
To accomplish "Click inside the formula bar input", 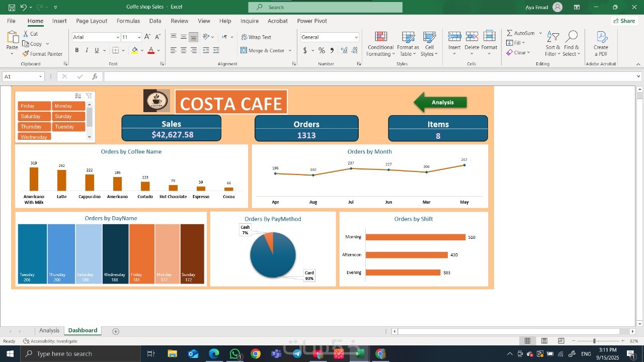I will pos(370,76).
